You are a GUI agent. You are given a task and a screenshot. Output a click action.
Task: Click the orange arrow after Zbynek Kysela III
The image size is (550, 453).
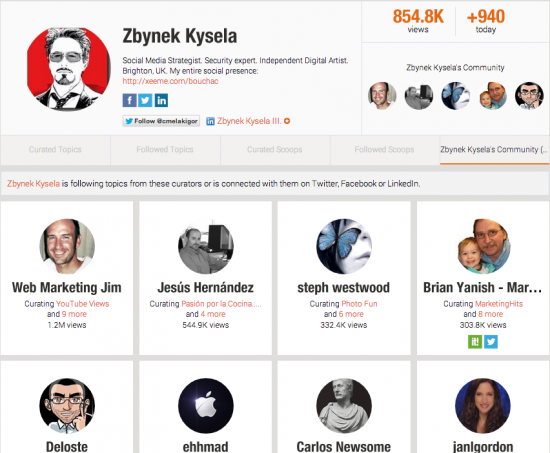click(287, 121)
